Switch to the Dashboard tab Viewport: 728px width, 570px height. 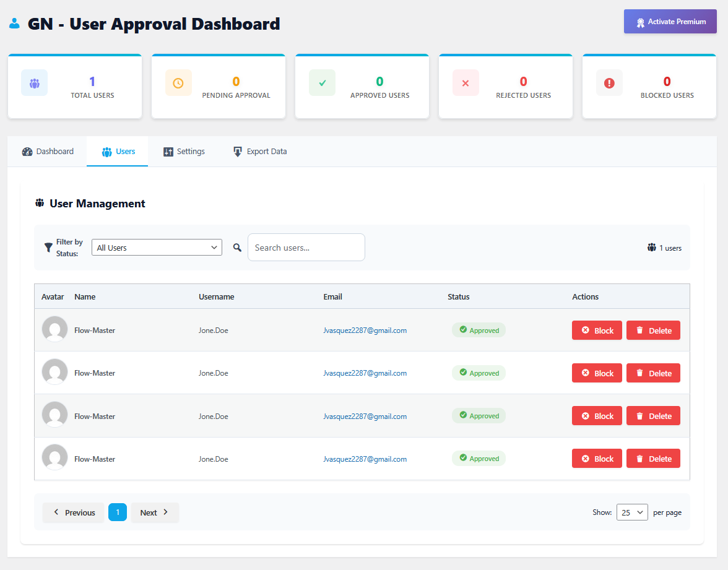pyautogui.click(x=48, y=151)
